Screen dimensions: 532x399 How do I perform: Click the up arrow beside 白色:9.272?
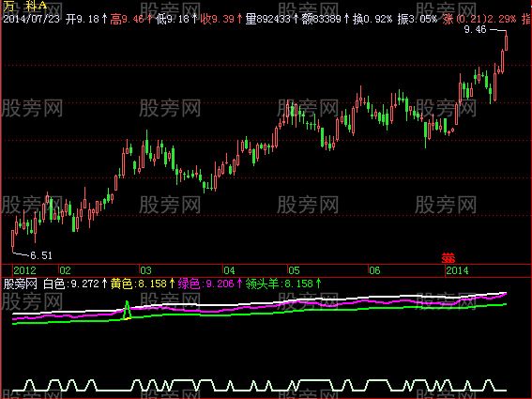(104, 284)
